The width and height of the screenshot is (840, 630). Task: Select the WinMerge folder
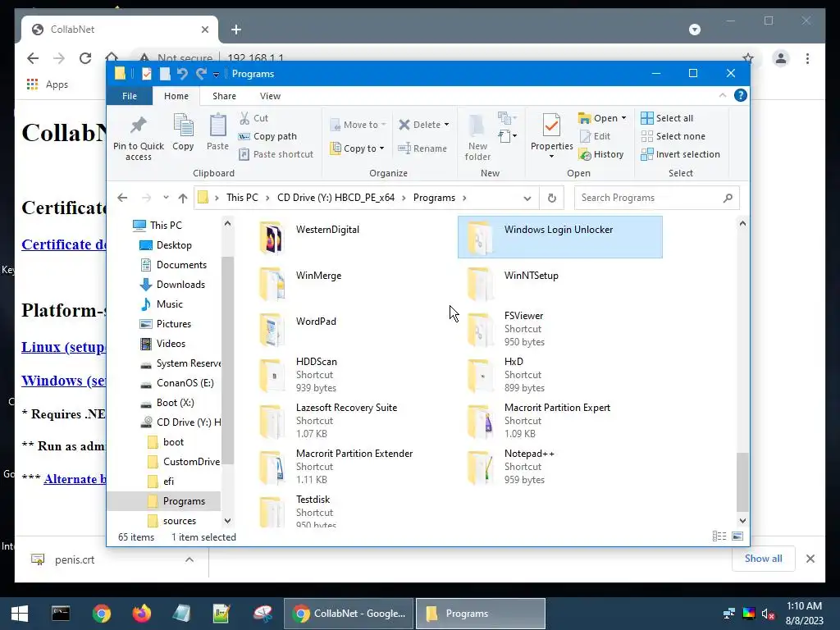point(353,283)
